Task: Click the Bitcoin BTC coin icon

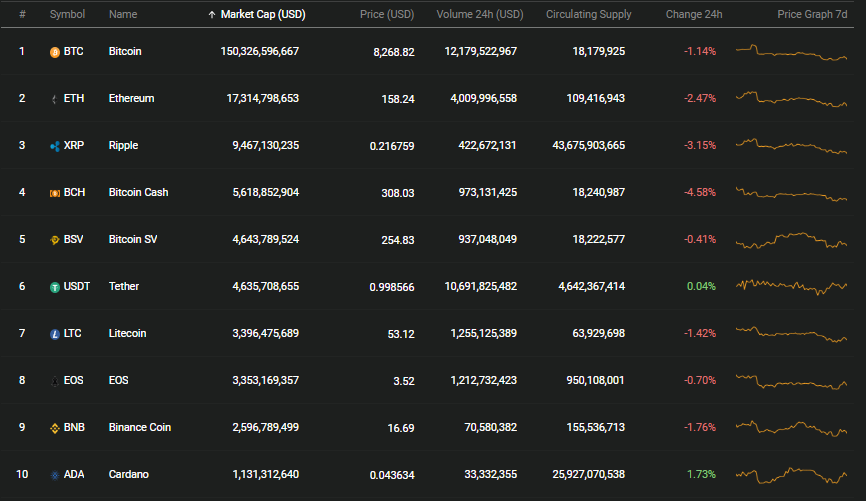Action: [x=55, y=52]
